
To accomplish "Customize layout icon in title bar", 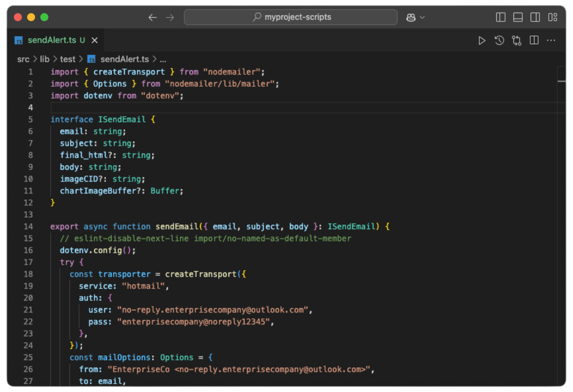I will click(552, 17).
